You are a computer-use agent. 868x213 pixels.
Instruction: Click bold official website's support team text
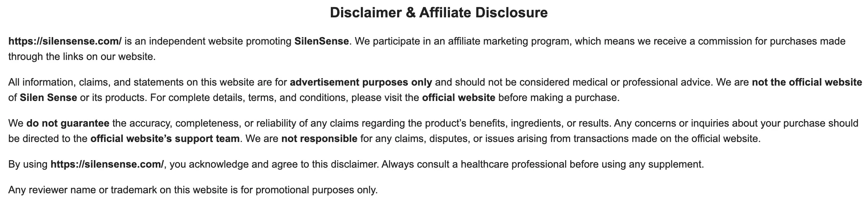pos(165,138)
